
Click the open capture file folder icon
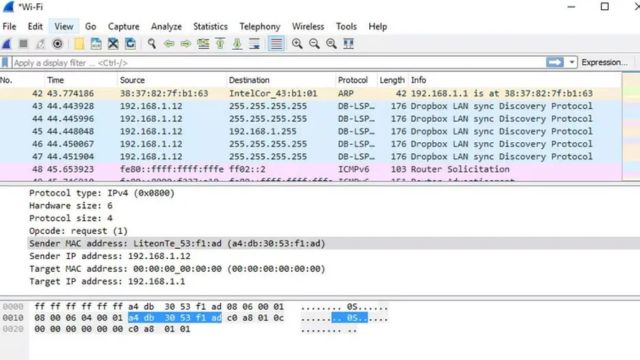click(79, 44)
